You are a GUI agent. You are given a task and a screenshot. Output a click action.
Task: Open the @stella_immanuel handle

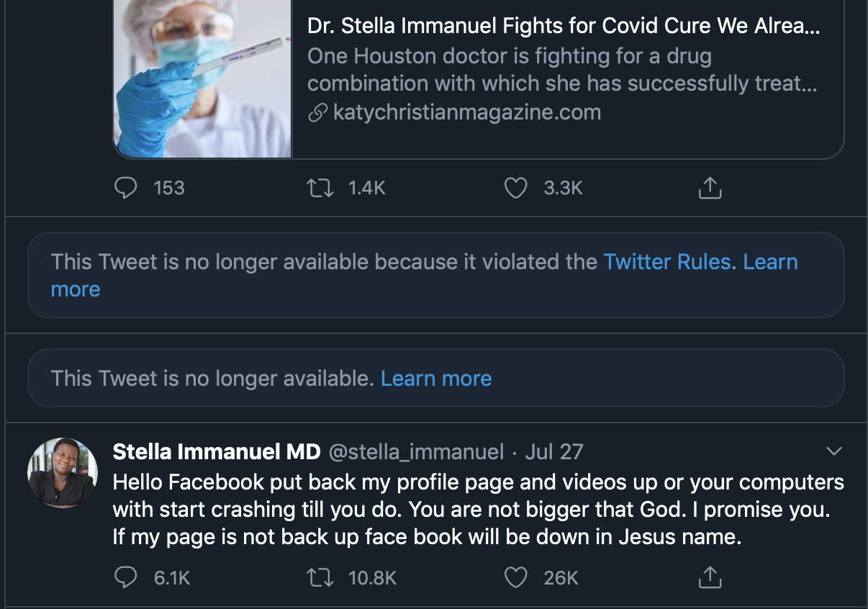coord(416,452)
